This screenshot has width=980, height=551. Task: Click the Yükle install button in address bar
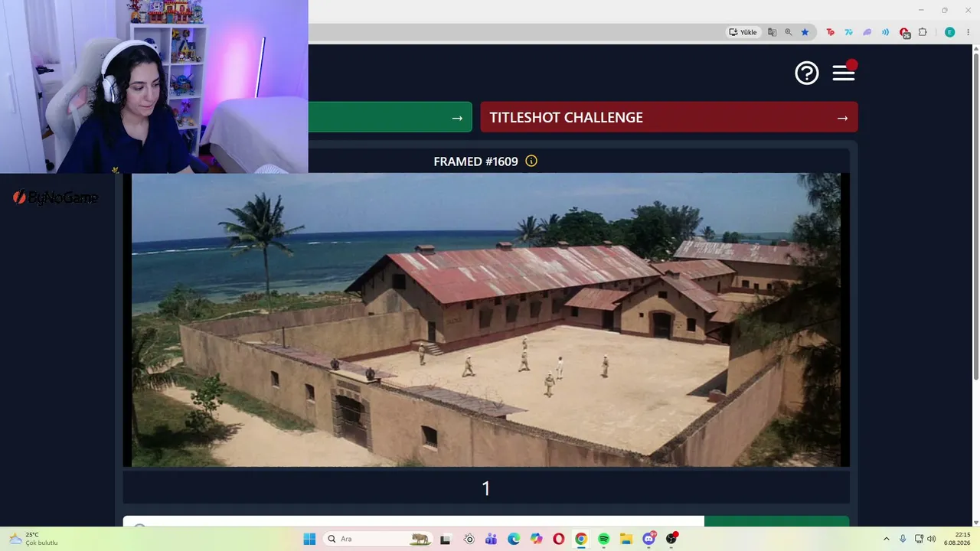coord(743,32)
